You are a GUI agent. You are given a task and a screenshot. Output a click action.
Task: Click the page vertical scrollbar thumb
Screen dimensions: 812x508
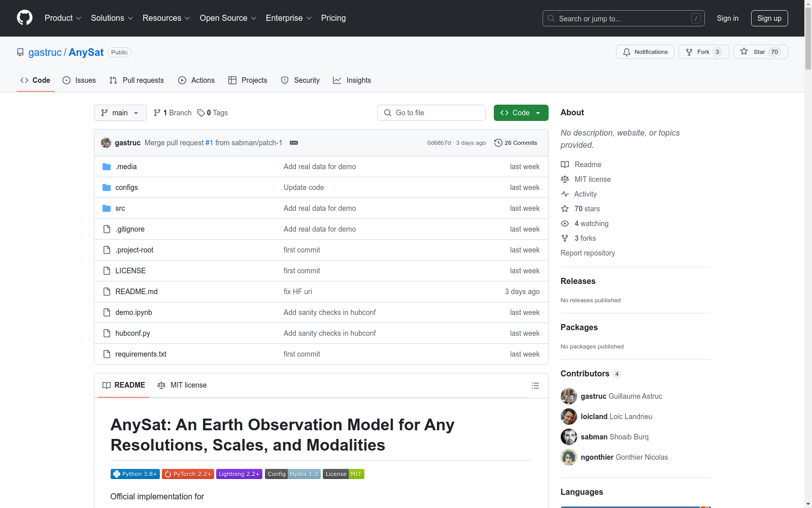coord(808,38)
